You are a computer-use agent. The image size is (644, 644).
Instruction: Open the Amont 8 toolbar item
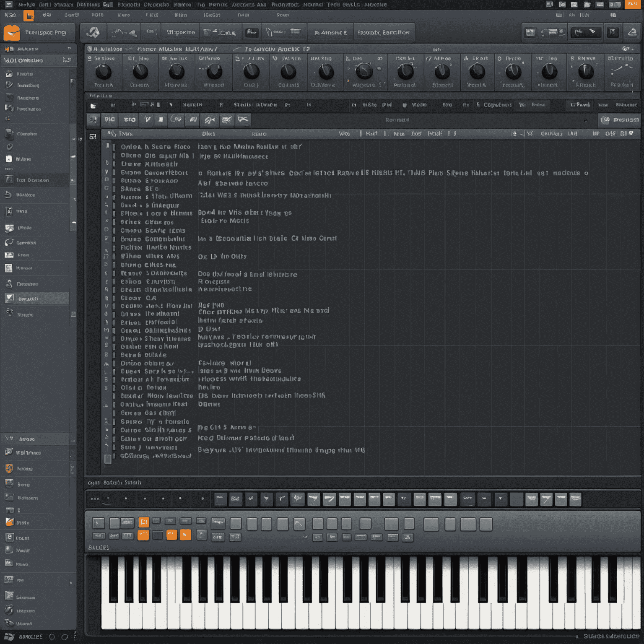point(330,32)
